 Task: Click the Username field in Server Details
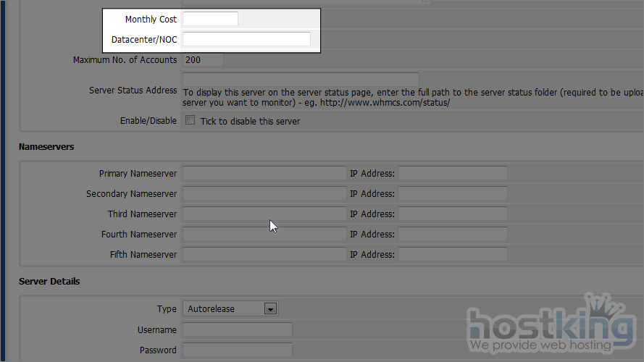(237, 330)
